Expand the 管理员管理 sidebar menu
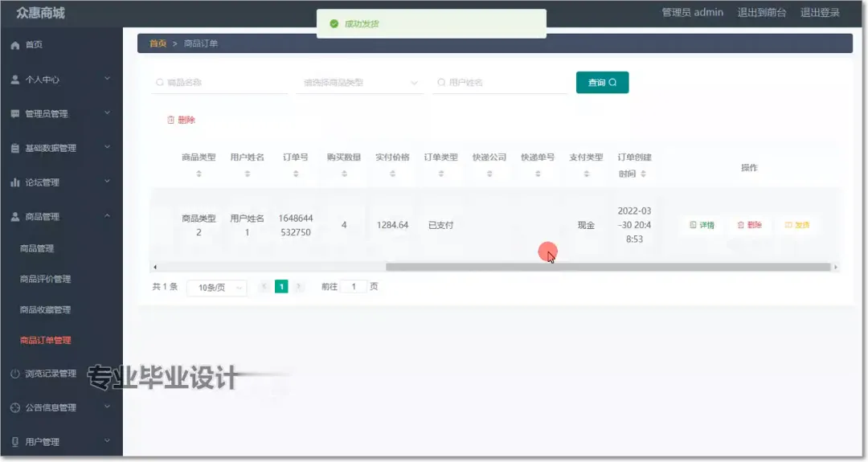Viewport: 868px width, 462px height. [61, 113]
